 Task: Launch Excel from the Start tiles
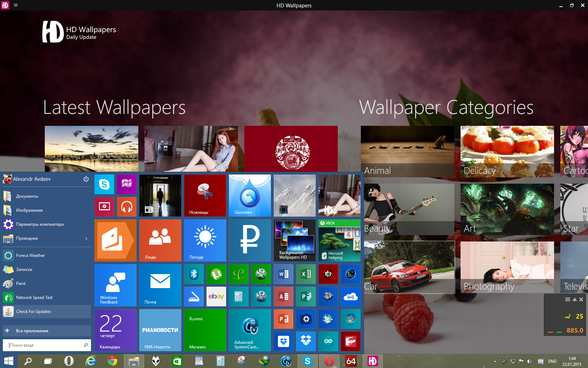(x=306, y=274)
